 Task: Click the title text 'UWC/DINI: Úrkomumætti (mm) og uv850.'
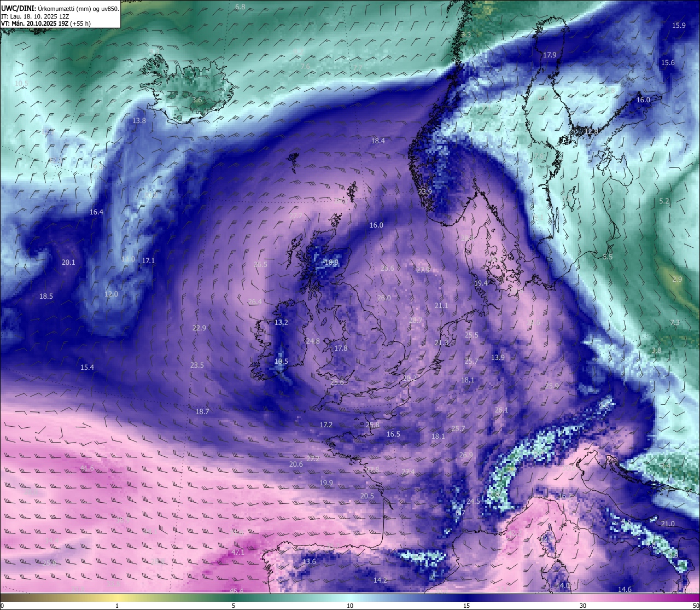(60, 8)
